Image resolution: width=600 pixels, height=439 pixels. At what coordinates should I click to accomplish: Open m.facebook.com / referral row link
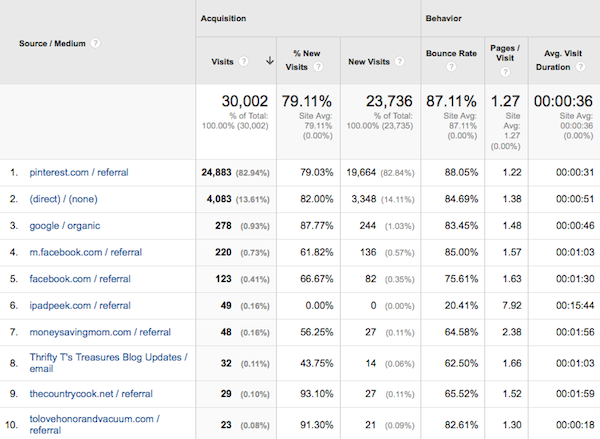pos(85,254)
